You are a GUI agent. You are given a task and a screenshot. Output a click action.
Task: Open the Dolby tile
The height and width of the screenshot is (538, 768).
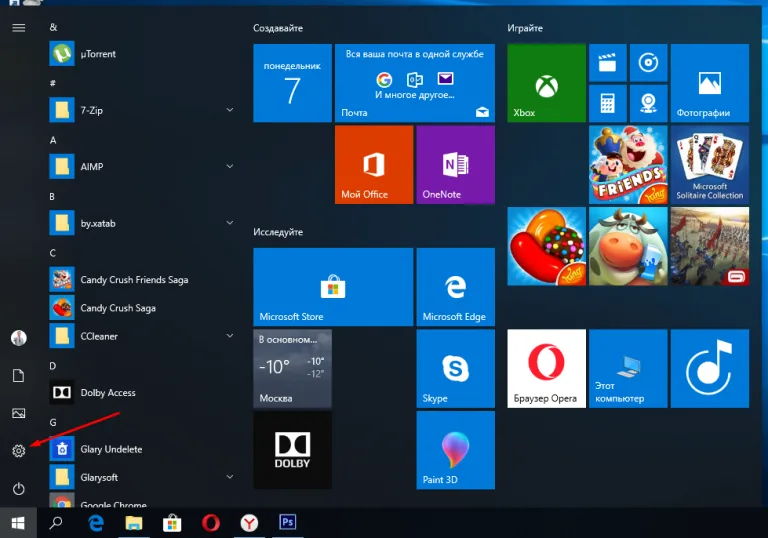[x=292, y=450]
